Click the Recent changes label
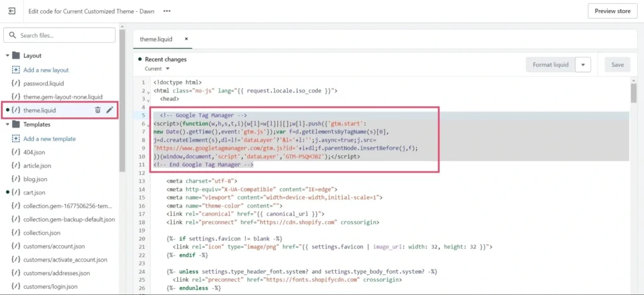Screen dimensions: 644x295 coord(165,59)
